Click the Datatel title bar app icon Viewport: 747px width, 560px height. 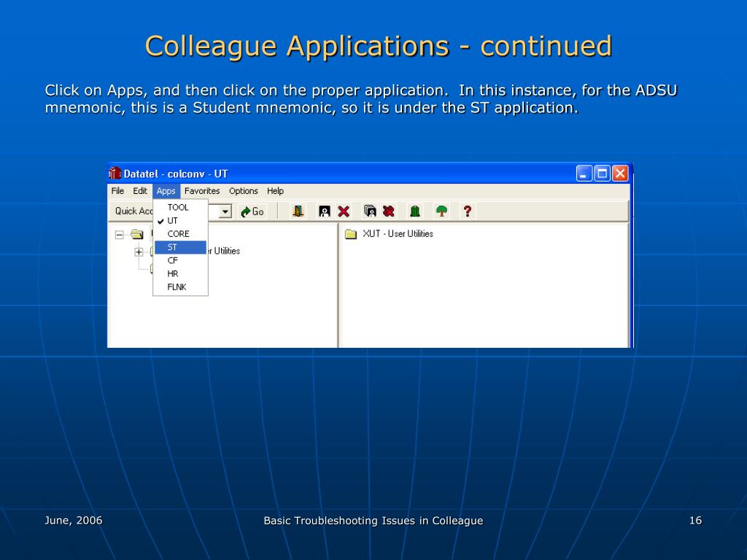point(115,174)
